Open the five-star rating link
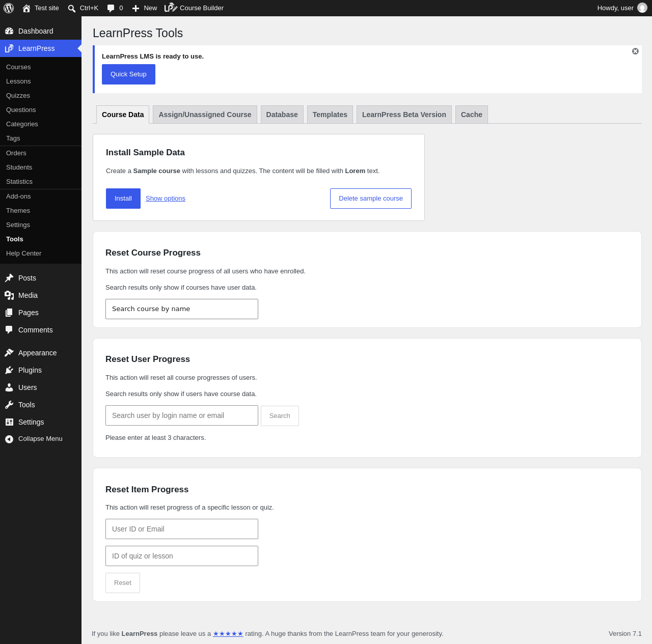The height and width of the screenshot is (644, 652). pyautogui.click(x=228, y=634)
